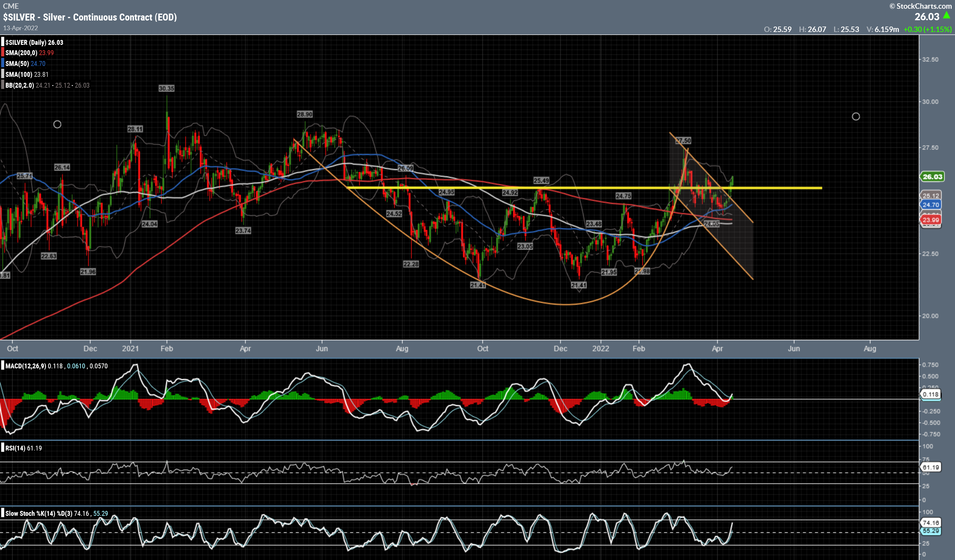Image resolution: width=955 pixels, height=560 pixels.
Task: Click the RSI(14) indicator label
Action: click(15, 448)
